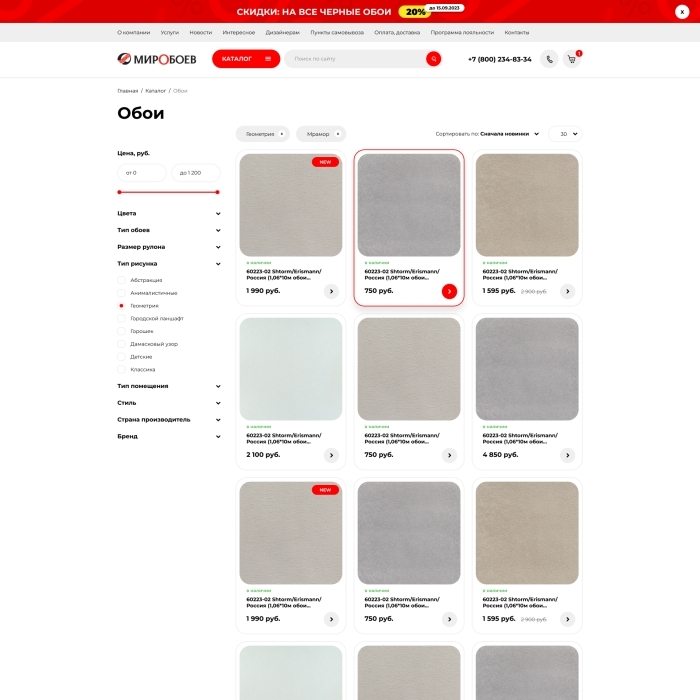Screen dimensions: 700x700
Task: Open the Сначала новинки sort dropdown
Action: pos(509,134)
